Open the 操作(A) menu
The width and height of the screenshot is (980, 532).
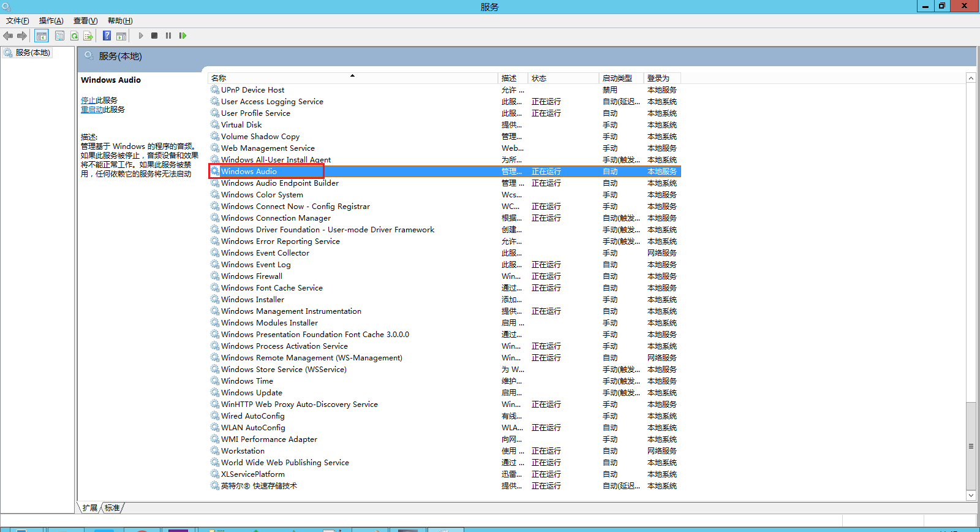pos(51,21)
